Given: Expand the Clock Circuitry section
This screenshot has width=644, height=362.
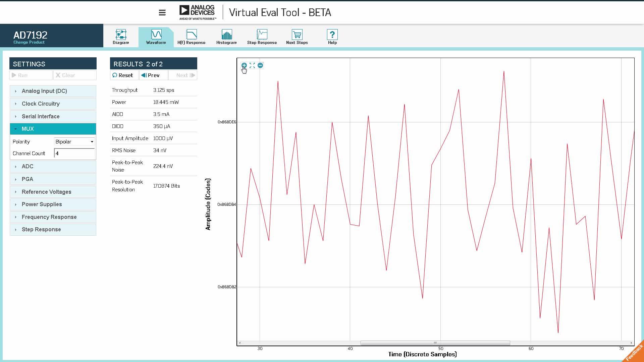Looking at the screenshot, I should click(53, 104).
